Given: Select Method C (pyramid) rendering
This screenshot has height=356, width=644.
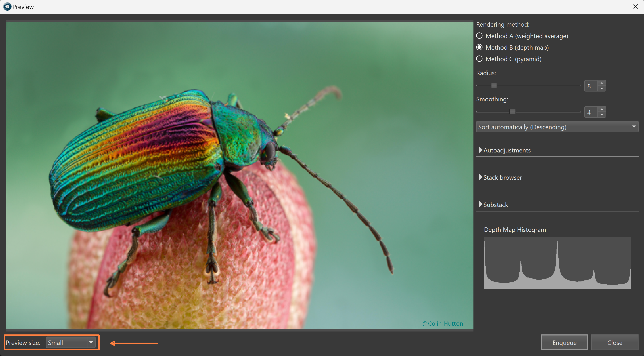Looking at the screenshot, I should (x=479, y=59).
